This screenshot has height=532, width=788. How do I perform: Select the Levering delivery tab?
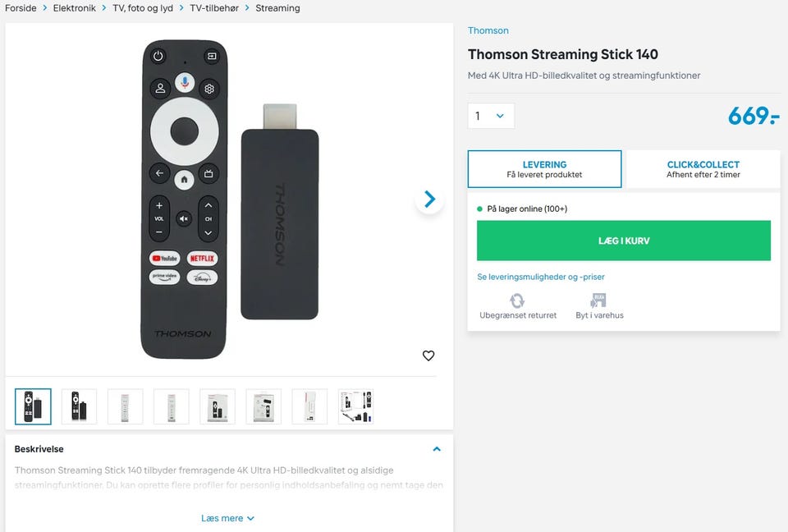coord(544,169)
